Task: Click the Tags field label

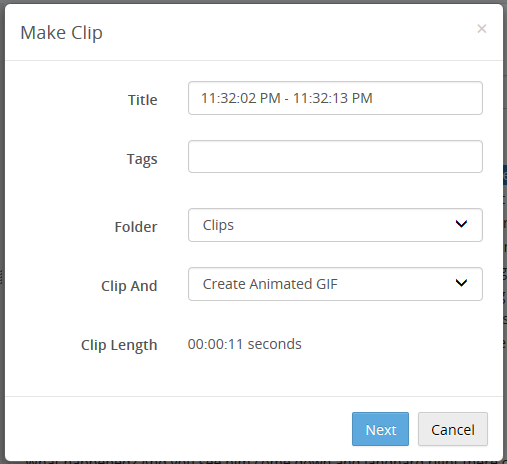Action: pos(142,159)
